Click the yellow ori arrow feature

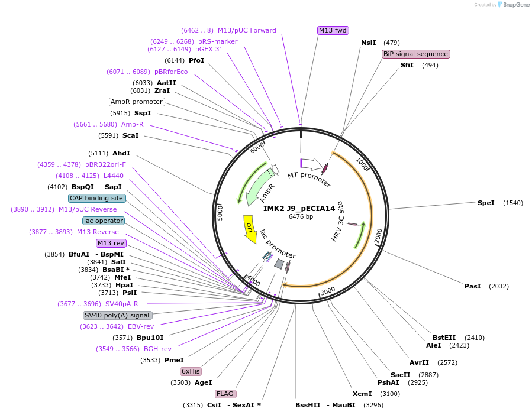249,229
